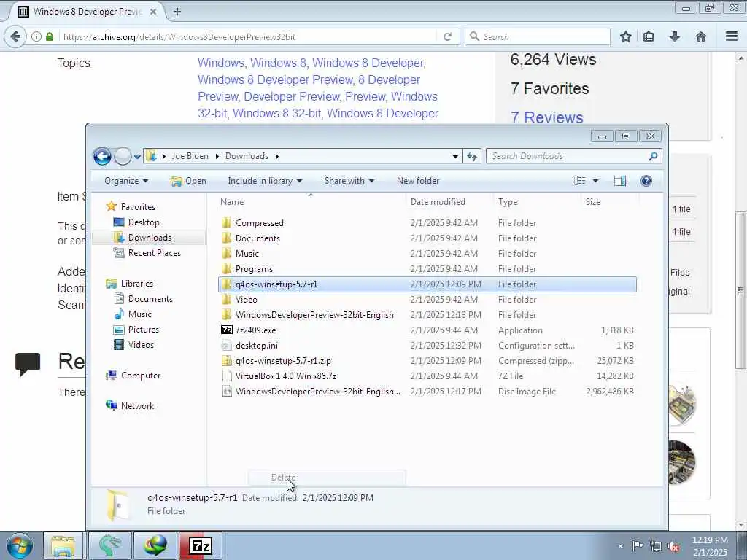This screenshot has width=747, height=560.
Task: Open the browser hamburger menu
Action: [x=731, y=36]
